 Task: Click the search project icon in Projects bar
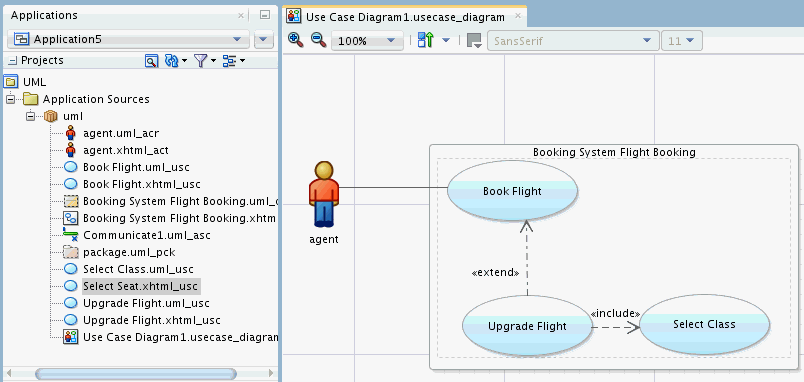coord(151,61)
